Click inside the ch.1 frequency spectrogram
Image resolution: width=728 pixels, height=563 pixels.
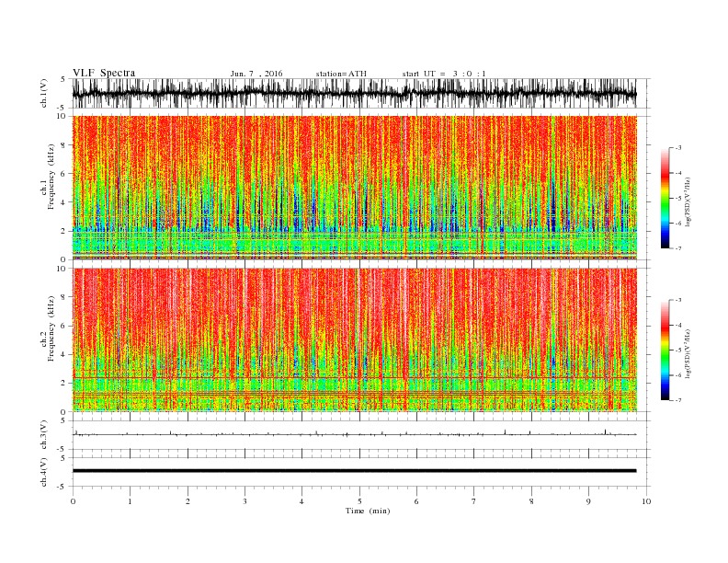(x=355, y=188)
